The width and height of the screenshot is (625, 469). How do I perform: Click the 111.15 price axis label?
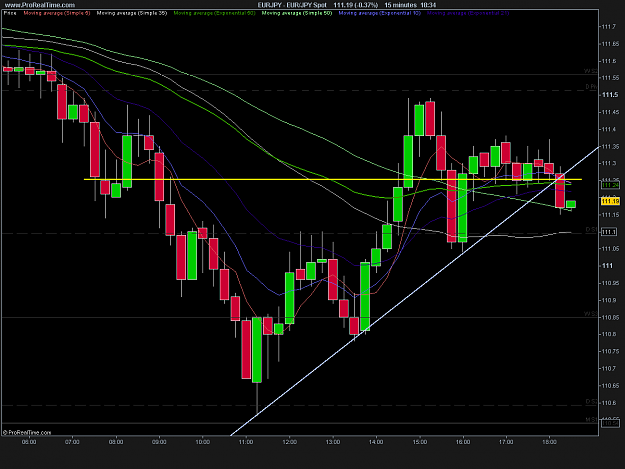[610, 215]
